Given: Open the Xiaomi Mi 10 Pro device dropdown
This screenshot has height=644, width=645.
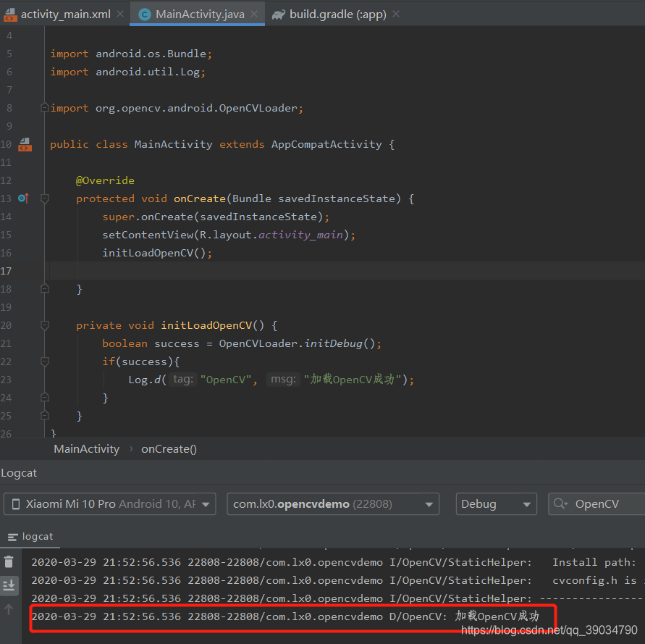Looking at the screenshot, I should click(110, 504).
